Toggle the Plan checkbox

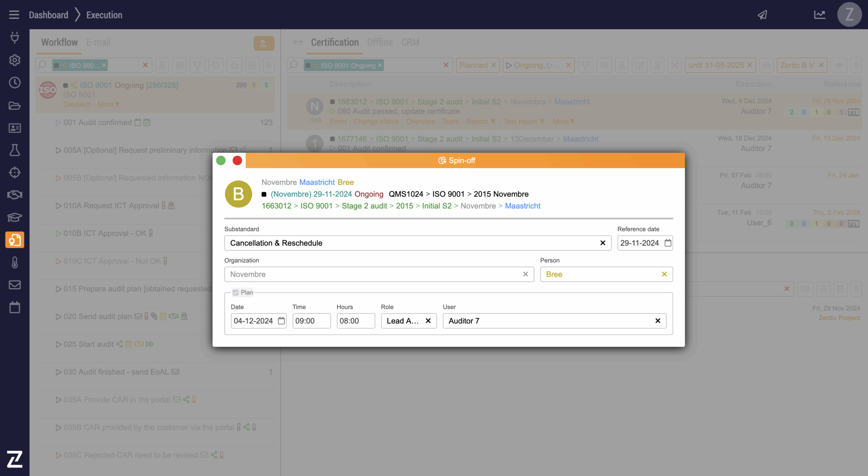click(236, 292)
